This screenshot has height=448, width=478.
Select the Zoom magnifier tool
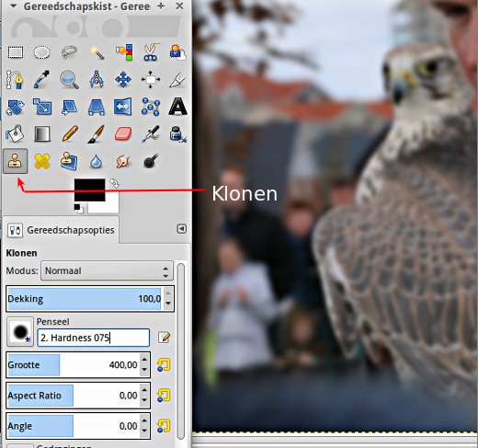click(x=69, y=80)
